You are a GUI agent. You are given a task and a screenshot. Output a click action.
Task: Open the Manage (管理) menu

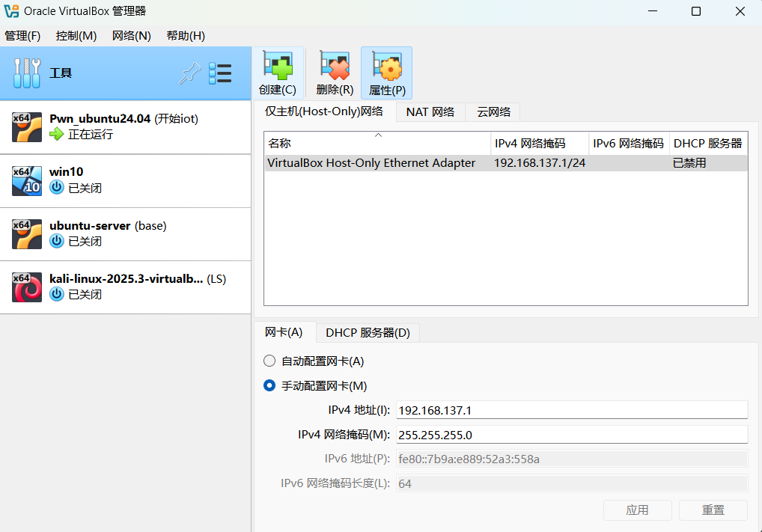click(x=22, y=36)
